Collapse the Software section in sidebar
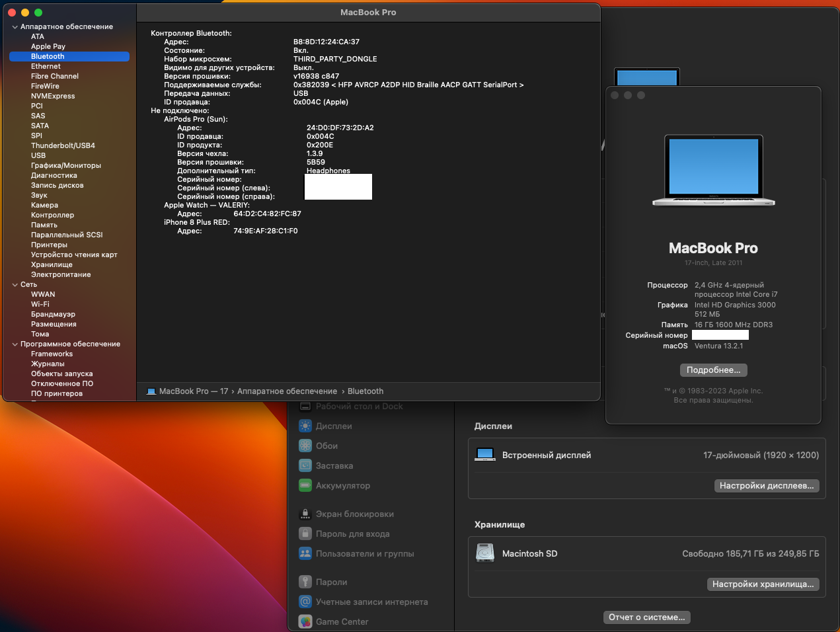The image size is (840, 632). pyautogui.click(x=15, y=344)
